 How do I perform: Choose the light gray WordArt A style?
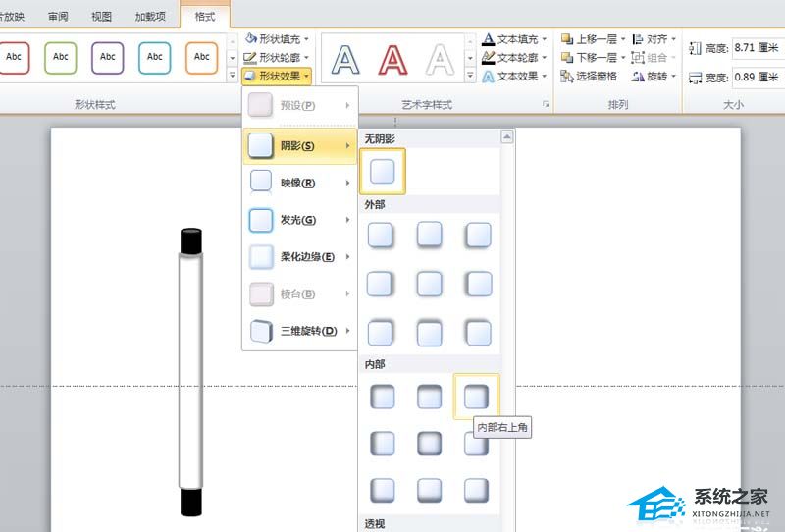(440, 59)
